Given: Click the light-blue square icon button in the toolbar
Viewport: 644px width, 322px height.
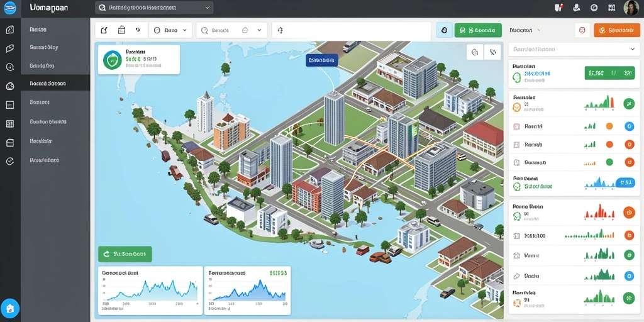Looking at the screenshot, I should point(444,30).
